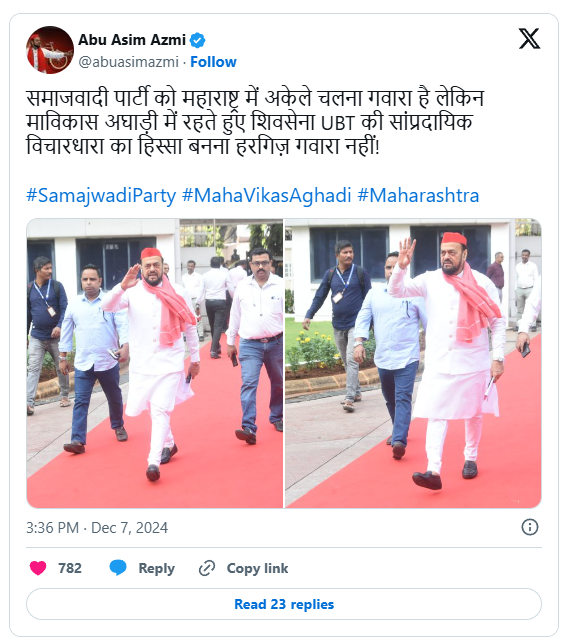This screenshot has height=641, width=570.
Task: Open the right tweet photo
Action: pyautogui.click(x=413, y=363)
